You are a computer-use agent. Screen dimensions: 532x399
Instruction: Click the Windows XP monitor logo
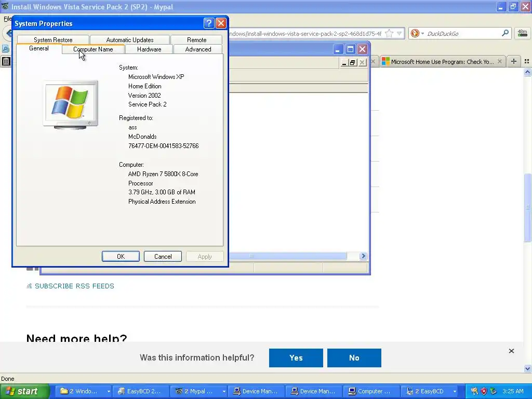click(x=71, y=104)
